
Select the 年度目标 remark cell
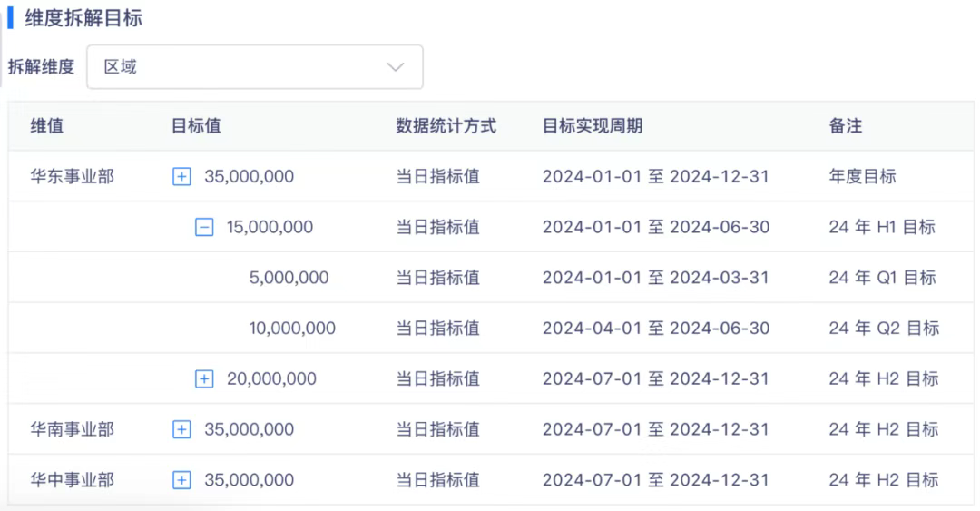click(862, 177)
